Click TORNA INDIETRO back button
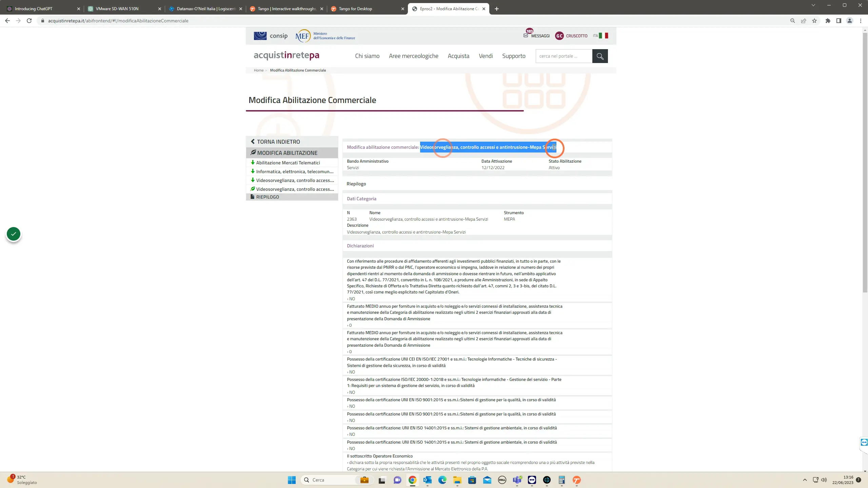This screenshot has height=488, width=868. pos(292,142)
